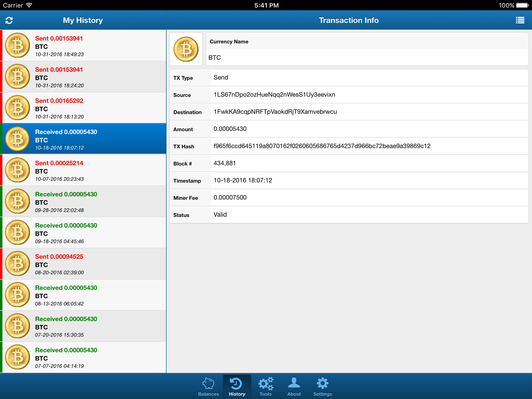The width and height of the screenshot is (532, 399).
Task: Select Received 0.00005430 from 10-18-2016
Action: (x=83, y=139)
